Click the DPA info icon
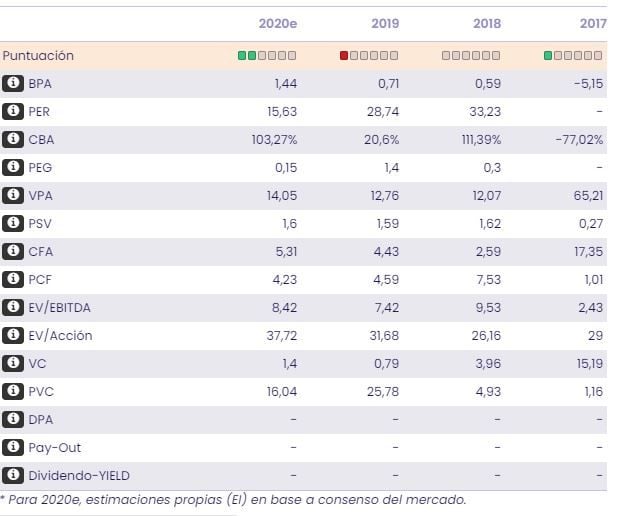This screenshot has width=617, height=516. 13,419
